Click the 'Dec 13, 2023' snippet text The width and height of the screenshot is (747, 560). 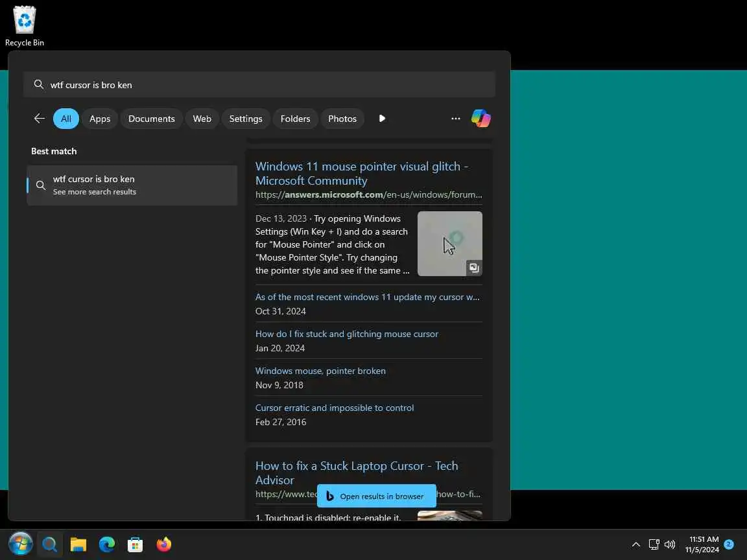click(281, 218)
